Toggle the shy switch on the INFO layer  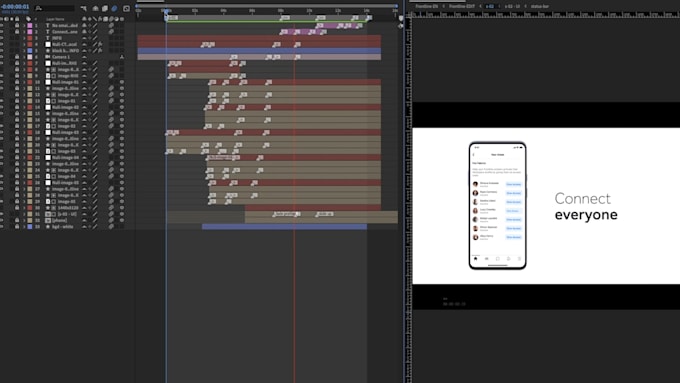pos(85,38)
